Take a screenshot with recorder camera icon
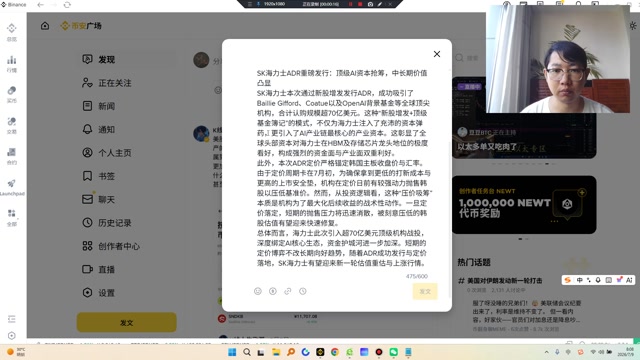The image size is (640, 360). coord(370,4)
